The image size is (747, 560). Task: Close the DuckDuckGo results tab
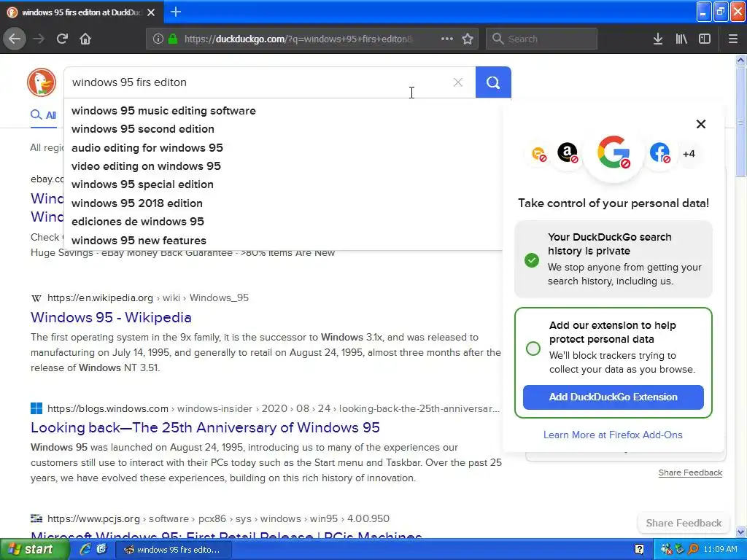click(x=151, y=12)
